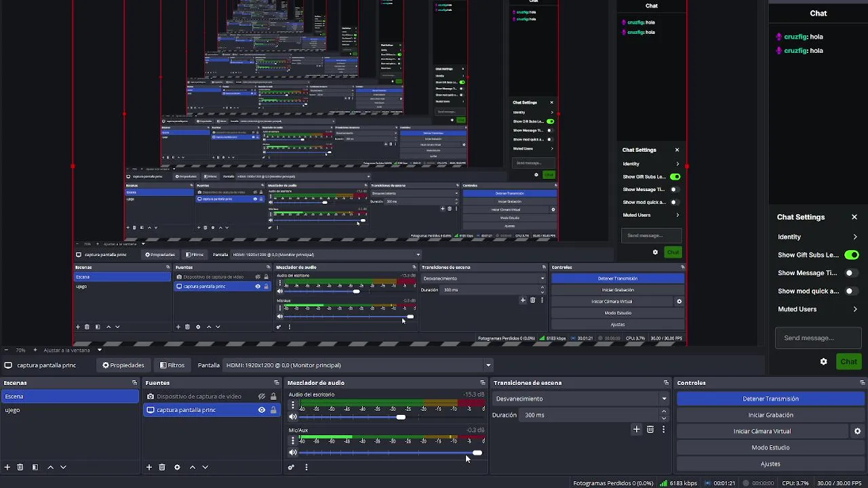Undock Controles panel via float icon

coord(863,383)
